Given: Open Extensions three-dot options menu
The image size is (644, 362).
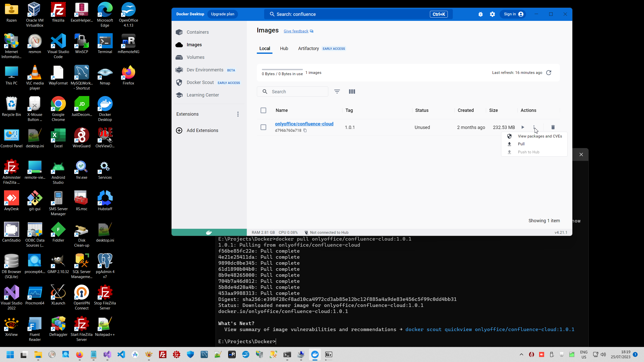Looking at the screenshot, I should point(238,114).
